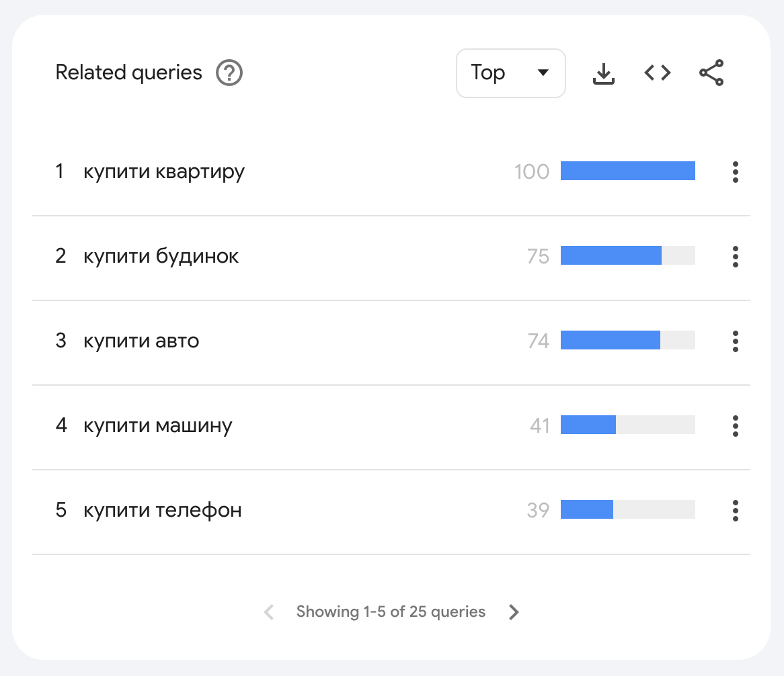Open more options for купити машину
The image size is (784, 676).
click(736, 426)
